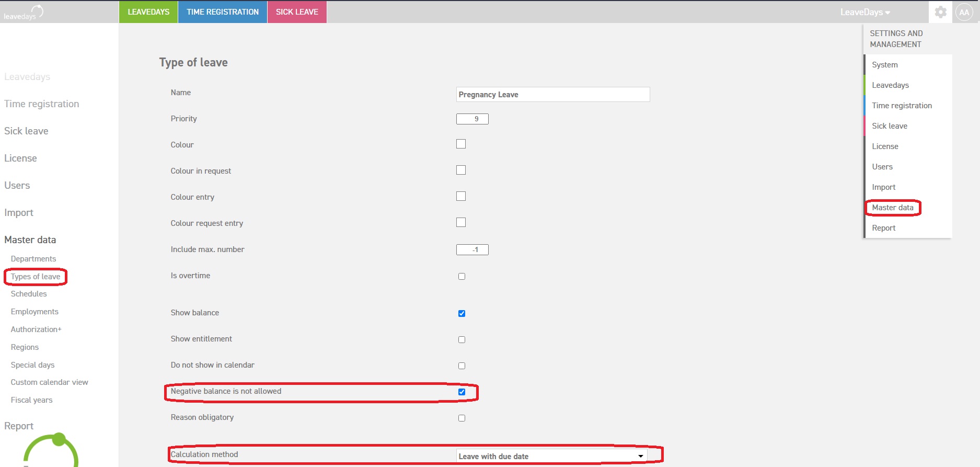This screenshot has width=980, height=467.
Task: Pick the Colour swatch box
Action: click(461, 144)
